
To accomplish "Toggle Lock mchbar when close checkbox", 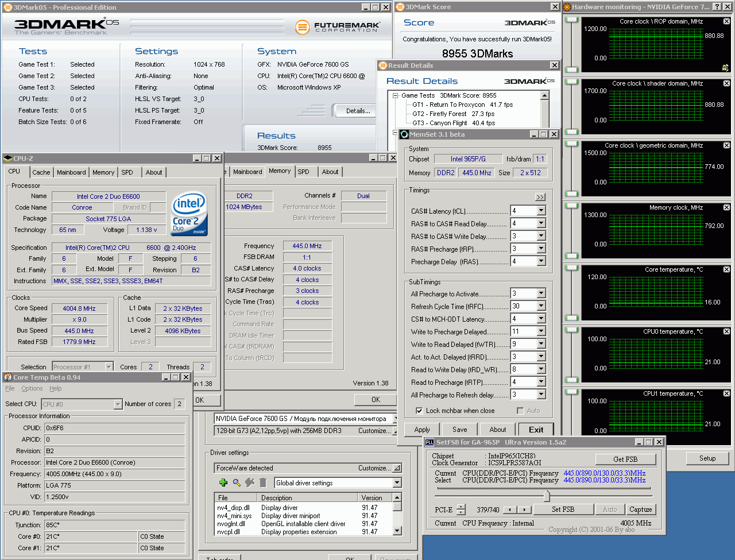I will (x=419, y=411).
